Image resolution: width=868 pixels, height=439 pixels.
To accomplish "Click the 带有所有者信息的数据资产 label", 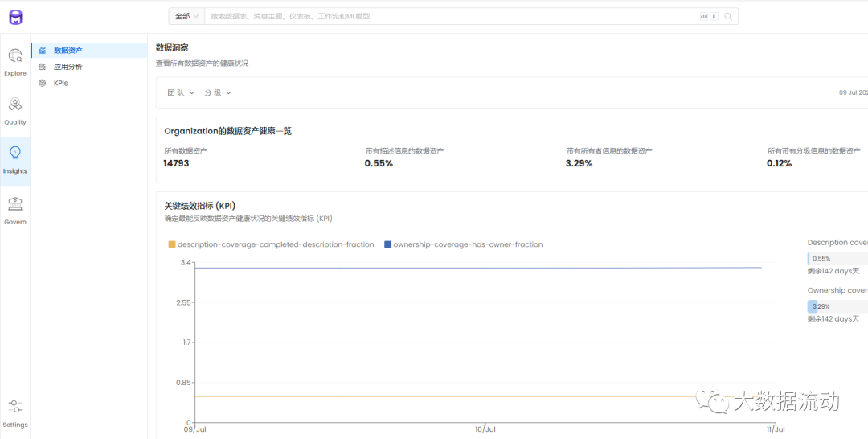I will pyautogui.click(x=609, y=150).
